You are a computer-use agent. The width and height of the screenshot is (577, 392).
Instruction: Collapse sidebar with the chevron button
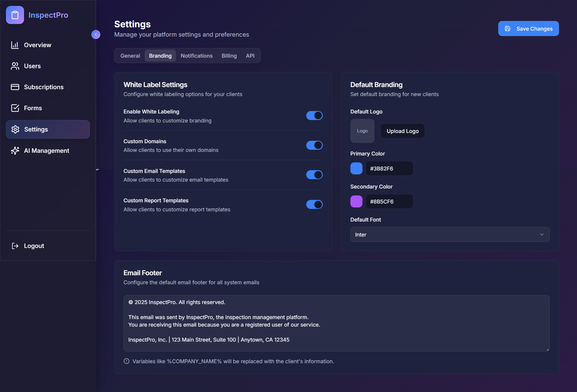click(x=96, y=35)
